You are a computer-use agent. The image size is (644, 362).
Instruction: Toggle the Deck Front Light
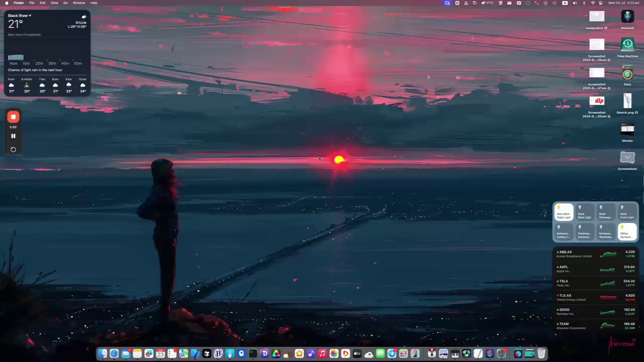[x=627, y=212]
